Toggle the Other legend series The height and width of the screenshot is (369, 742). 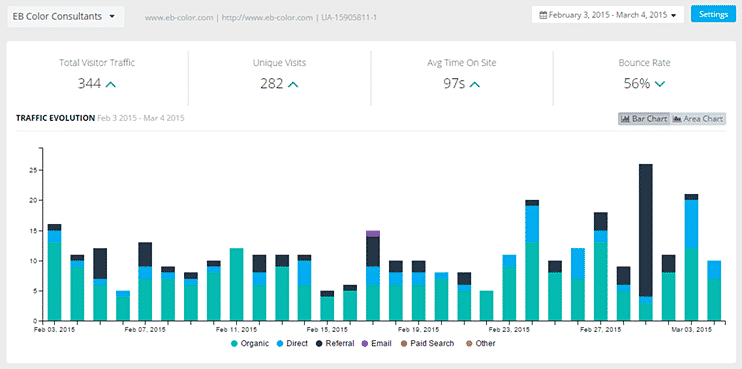pyautogui.click(x=480, y=343)
